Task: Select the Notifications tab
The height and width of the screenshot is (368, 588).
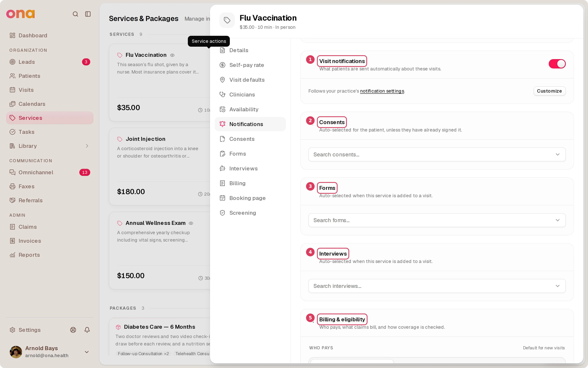Action: (x=250, y=124)
